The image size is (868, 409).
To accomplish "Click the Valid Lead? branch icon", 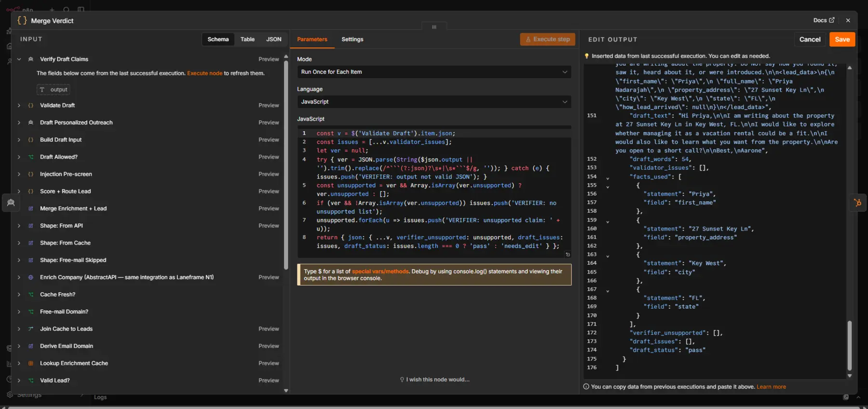I will point(31,381).
